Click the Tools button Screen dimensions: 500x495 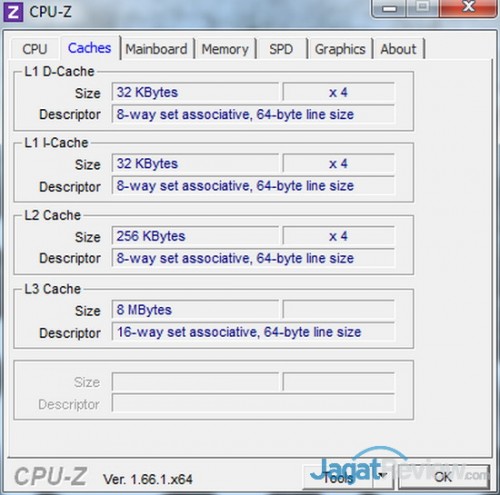(338, 477)
